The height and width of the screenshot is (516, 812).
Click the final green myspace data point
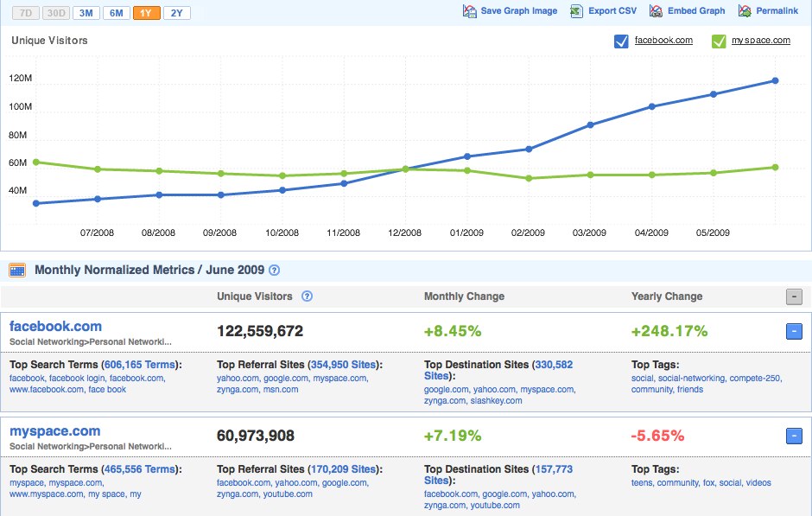775,168
